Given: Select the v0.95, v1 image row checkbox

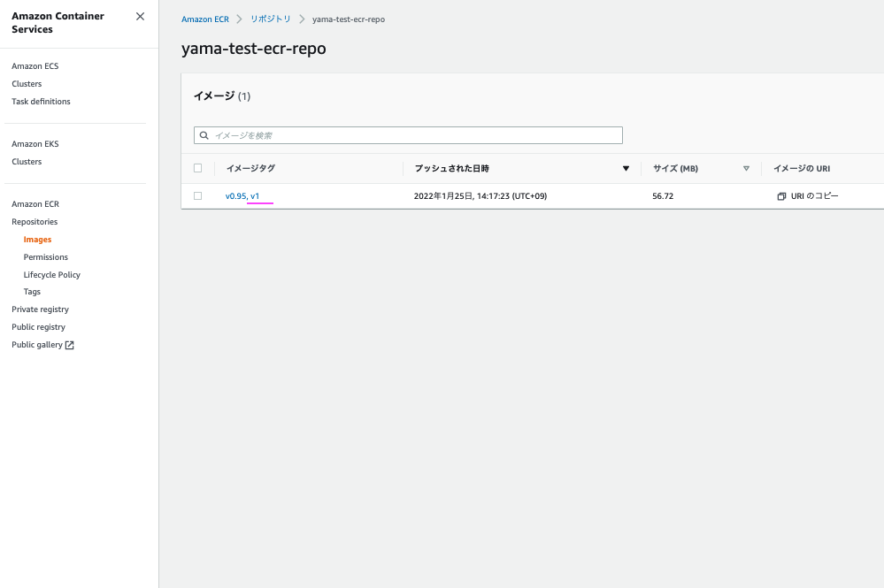Looking at the screenshot, I should click(x=198, y=196).
